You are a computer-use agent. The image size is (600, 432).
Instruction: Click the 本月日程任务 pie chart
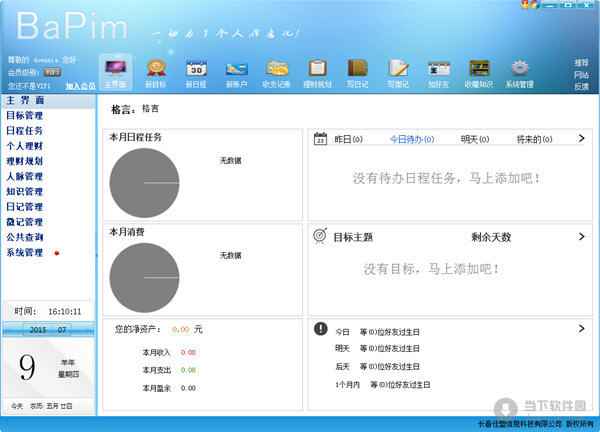coord(145,183)
